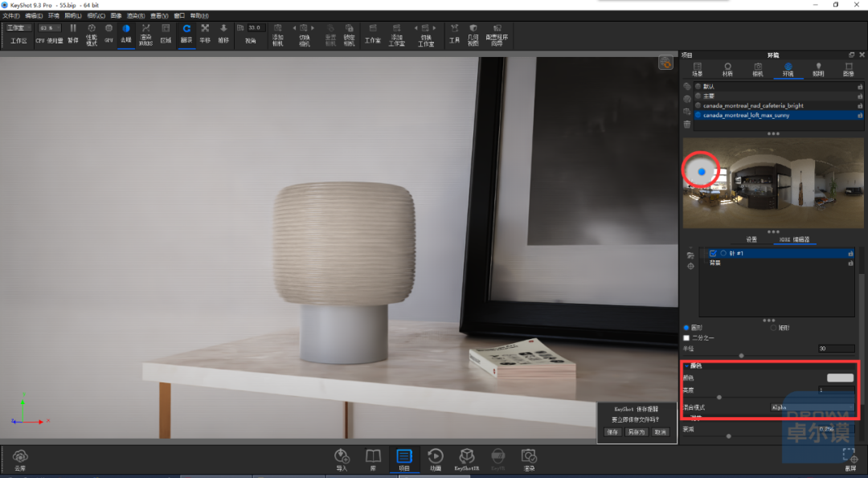The image size is (868, 478).
Task: Click the set highlight crosshair icon
Action: pos(690,266)
